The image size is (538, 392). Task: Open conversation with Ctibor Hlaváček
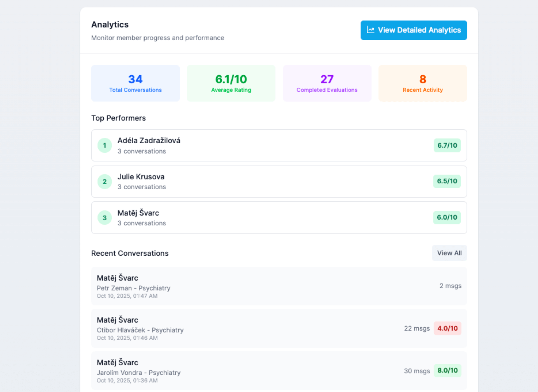pos(279,328)
